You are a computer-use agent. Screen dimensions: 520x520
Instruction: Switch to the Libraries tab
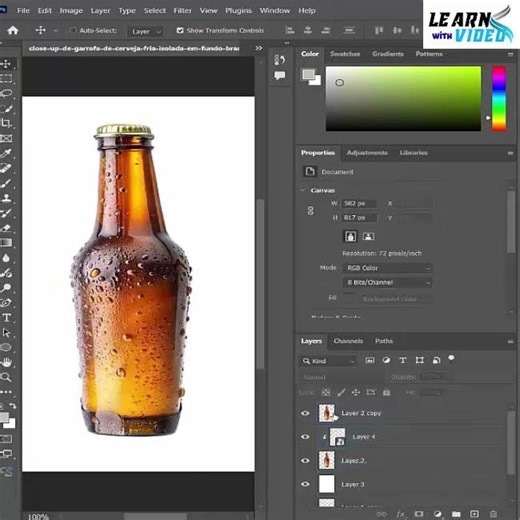(x=413, y=153)
